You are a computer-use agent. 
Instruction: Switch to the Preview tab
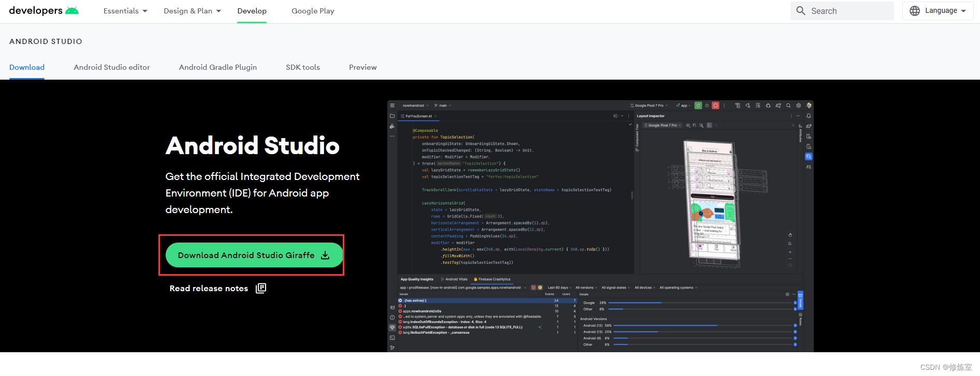tap(363, 67)
